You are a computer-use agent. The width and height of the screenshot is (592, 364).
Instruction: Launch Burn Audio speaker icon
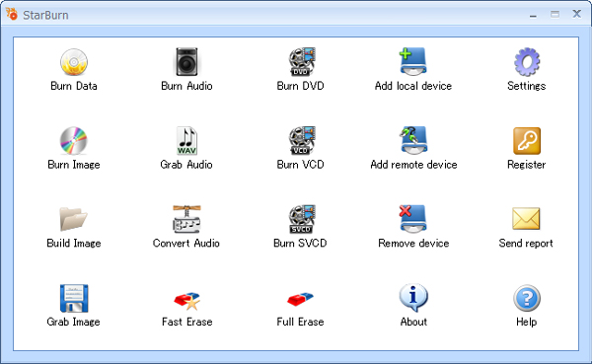[x=186, y=62]
